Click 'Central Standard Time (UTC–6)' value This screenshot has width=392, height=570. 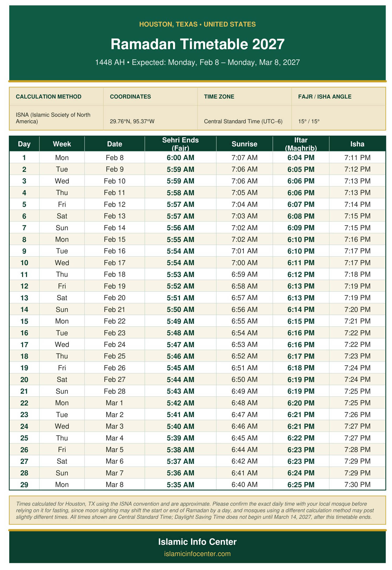(243, 121)
